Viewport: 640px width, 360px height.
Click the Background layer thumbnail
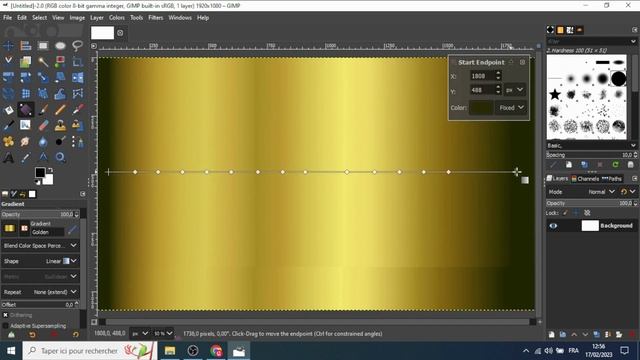pos(590,226)
